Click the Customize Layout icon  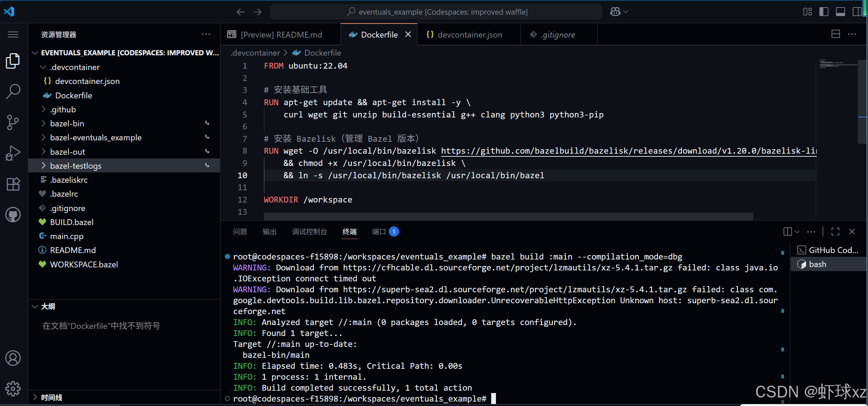point(808,12)
